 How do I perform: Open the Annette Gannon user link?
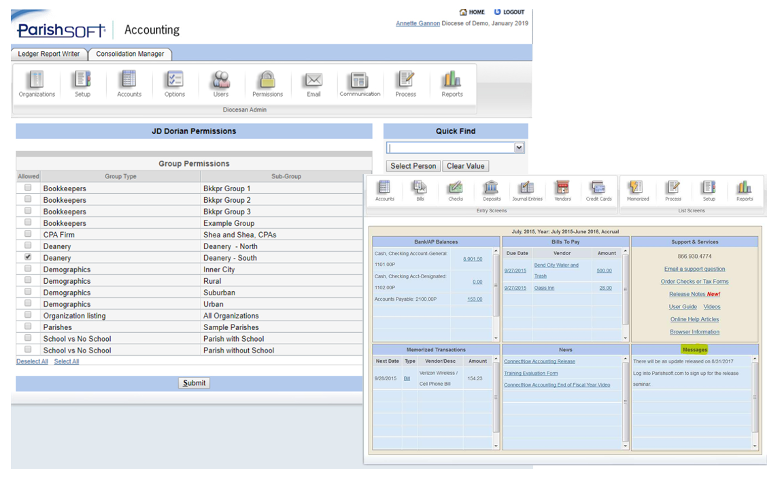pos(418,23)
